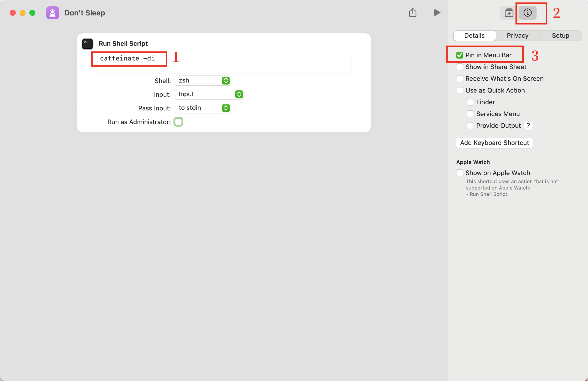Check Use as Quick Action

point(460,90)
